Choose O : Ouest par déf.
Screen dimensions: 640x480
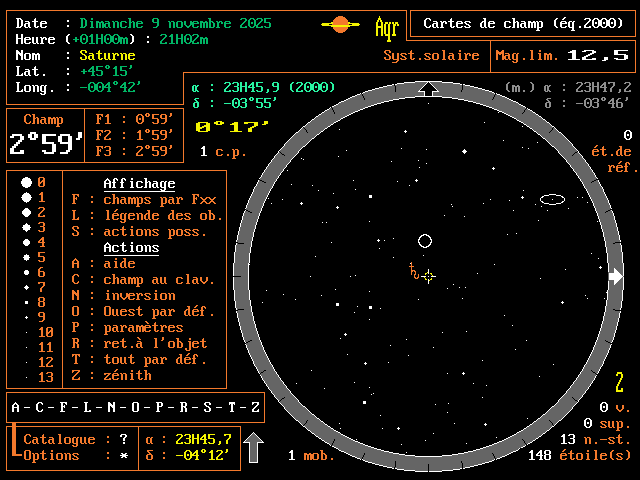pyautogui.click(x=143, y=311)
